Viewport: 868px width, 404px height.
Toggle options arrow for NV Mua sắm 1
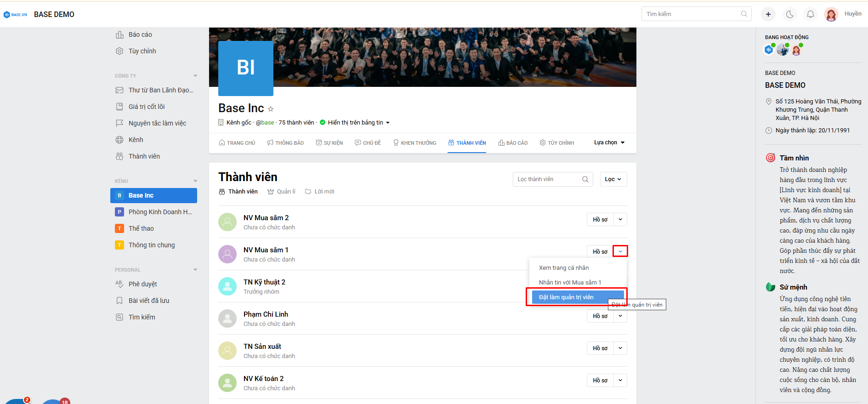coord(620,251)
